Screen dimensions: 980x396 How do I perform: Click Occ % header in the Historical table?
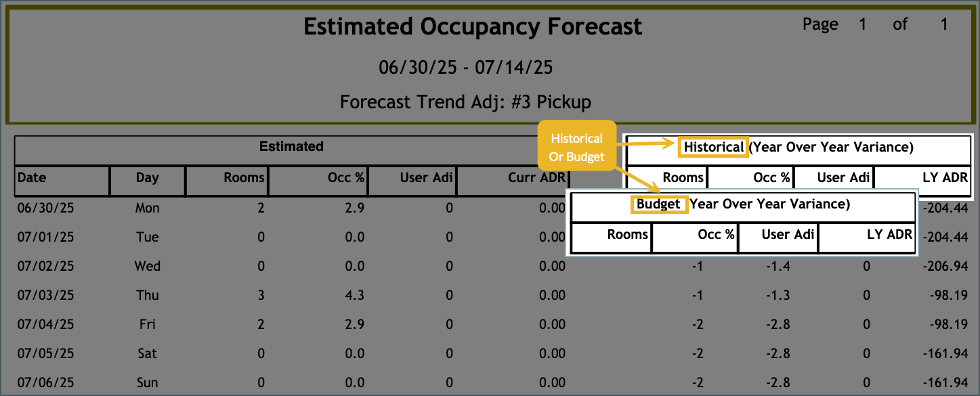click(771, 177)
